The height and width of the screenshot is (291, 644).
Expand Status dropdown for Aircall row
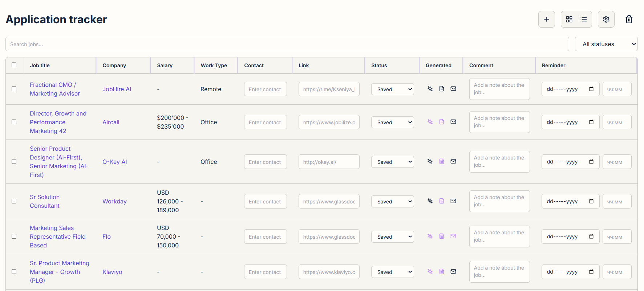[x=392, y=122]
